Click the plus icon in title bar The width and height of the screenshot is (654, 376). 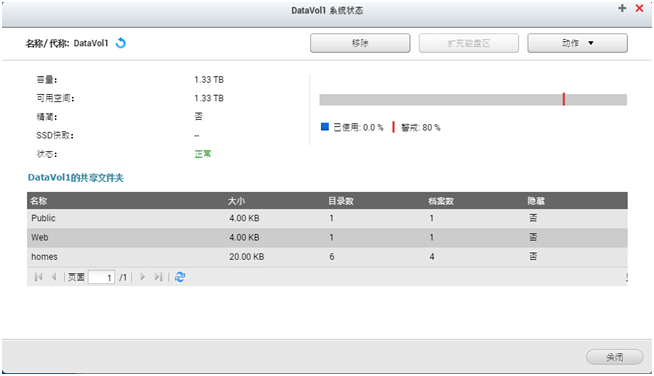[x=622, y=8]
